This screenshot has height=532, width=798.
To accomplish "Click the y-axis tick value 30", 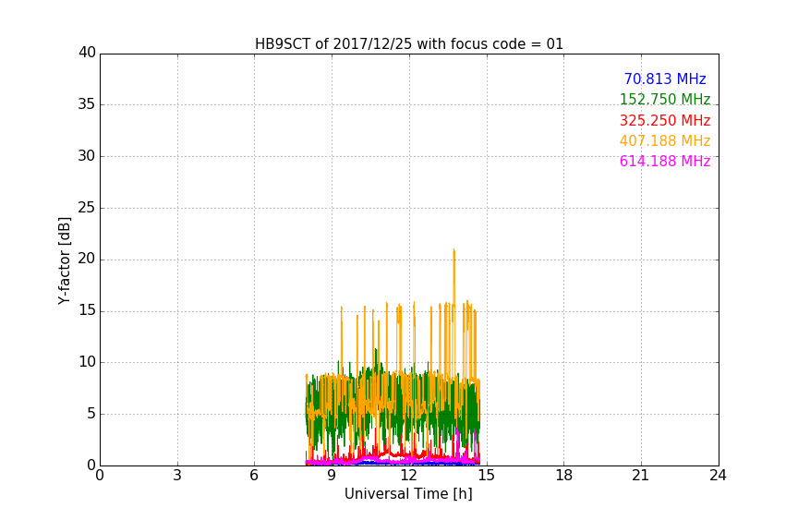I will (x=87, y=156).
